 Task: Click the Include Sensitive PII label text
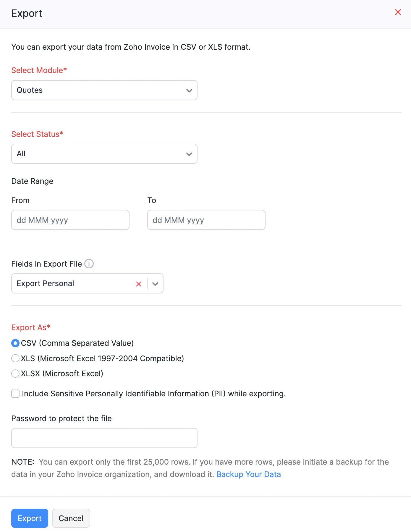point(154,394)
